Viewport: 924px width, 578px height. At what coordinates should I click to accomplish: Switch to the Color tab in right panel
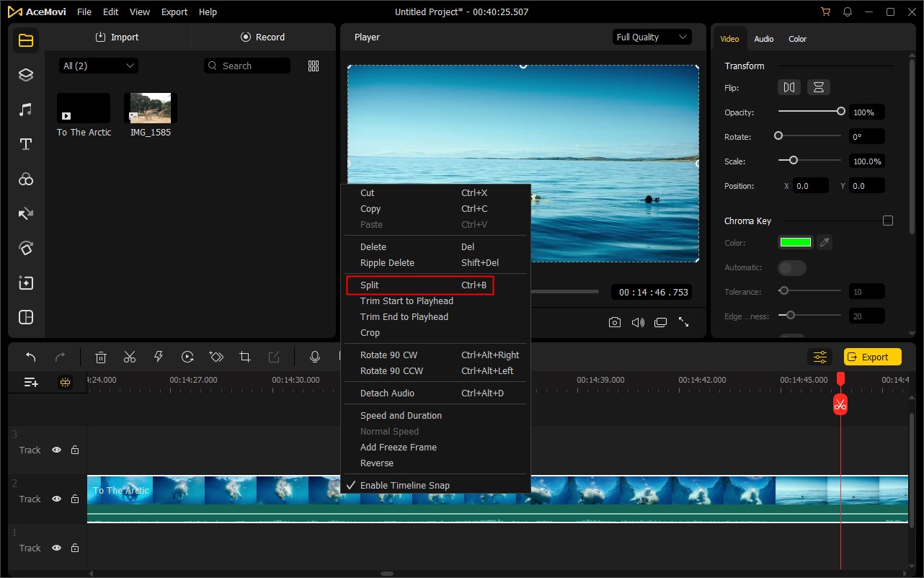pyautogui.click(x=797, y=39)
